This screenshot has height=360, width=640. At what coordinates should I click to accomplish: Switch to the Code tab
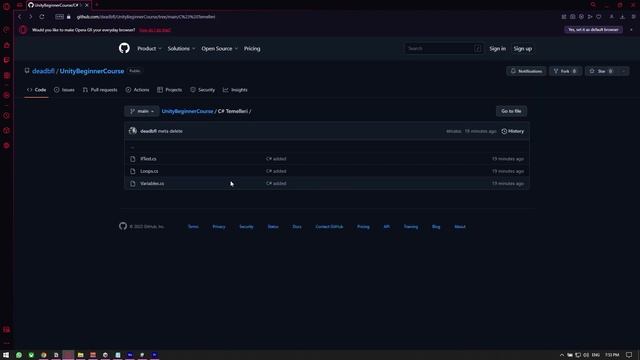click(x=36, y=90)
